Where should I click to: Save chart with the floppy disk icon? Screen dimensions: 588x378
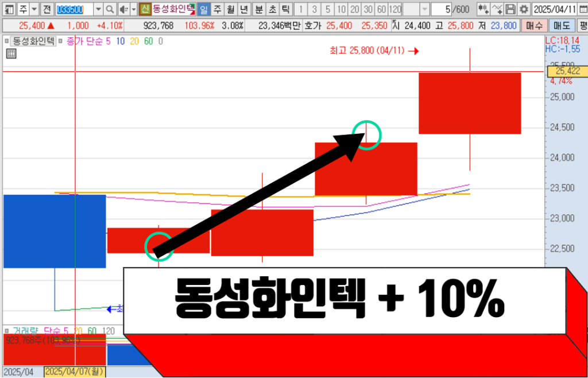510,9
